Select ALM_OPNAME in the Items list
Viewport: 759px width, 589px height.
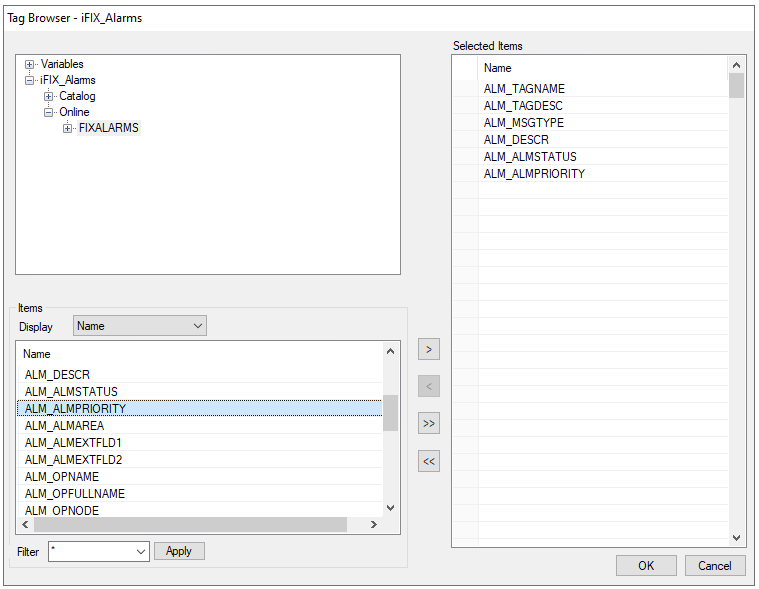(x=200, y=476)
